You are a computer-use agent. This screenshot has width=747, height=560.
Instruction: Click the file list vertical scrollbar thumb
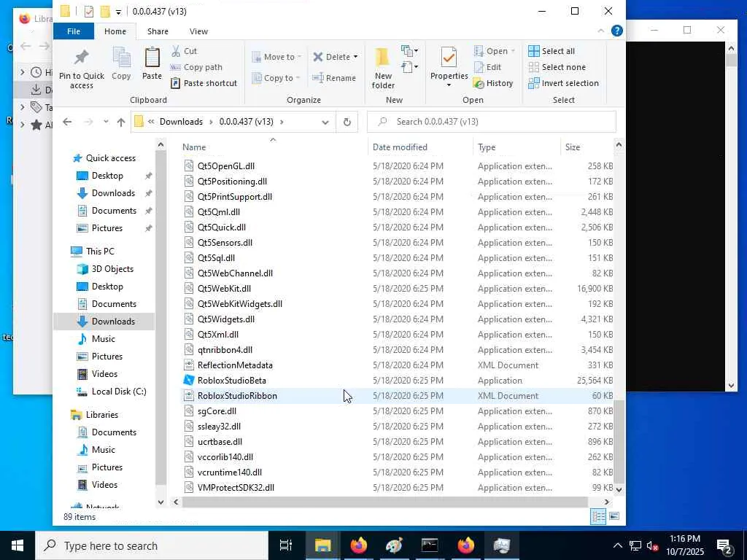(x=619, y=440)
